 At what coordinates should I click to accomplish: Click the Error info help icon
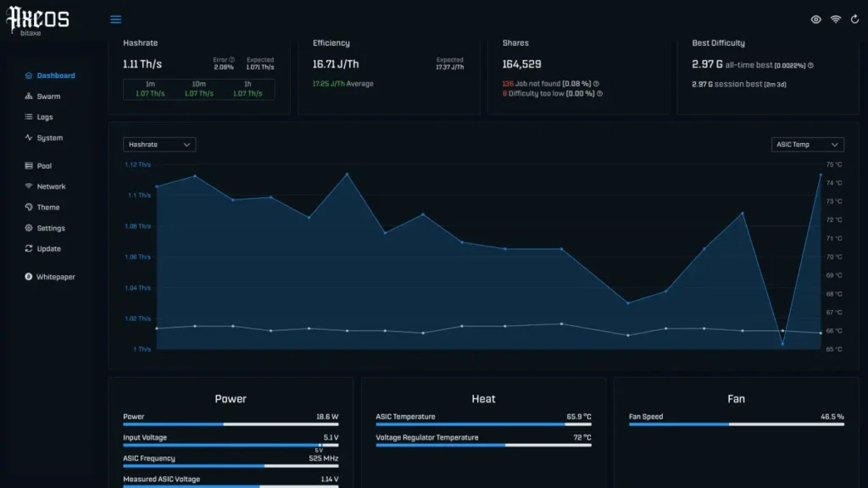tap(232, 60)
